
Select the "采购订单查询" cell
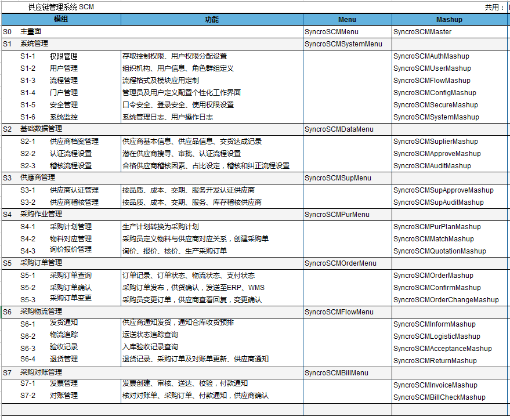71,276
